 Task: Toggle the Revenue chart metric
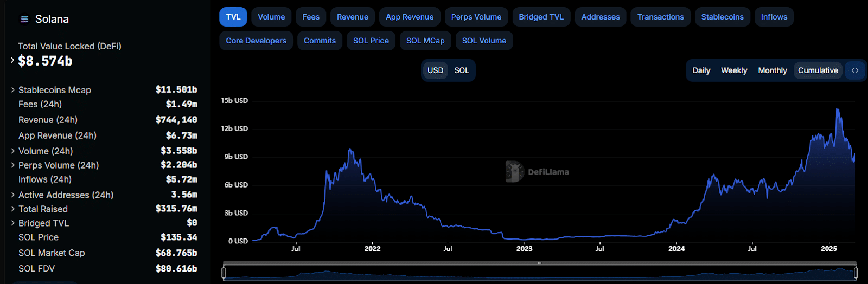[x=353, y=17]
